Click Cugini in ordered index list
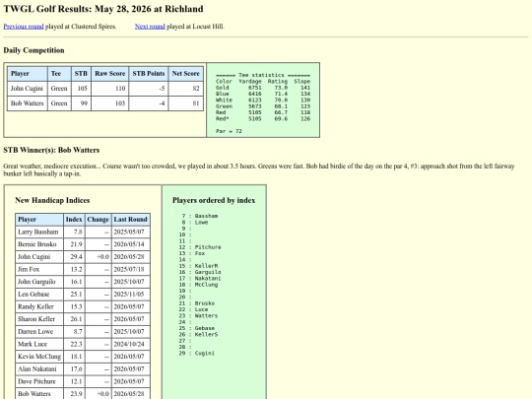 pos(205,354)
